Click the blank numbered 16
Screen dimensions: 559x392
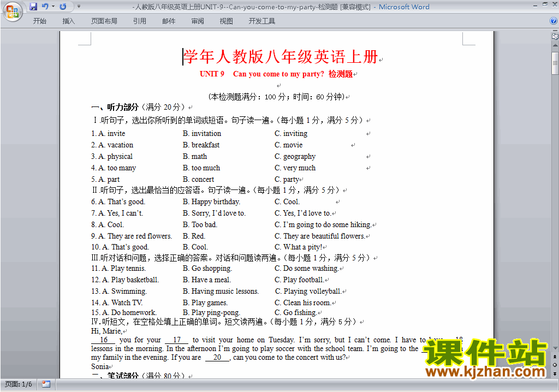(x=103, y=340)
